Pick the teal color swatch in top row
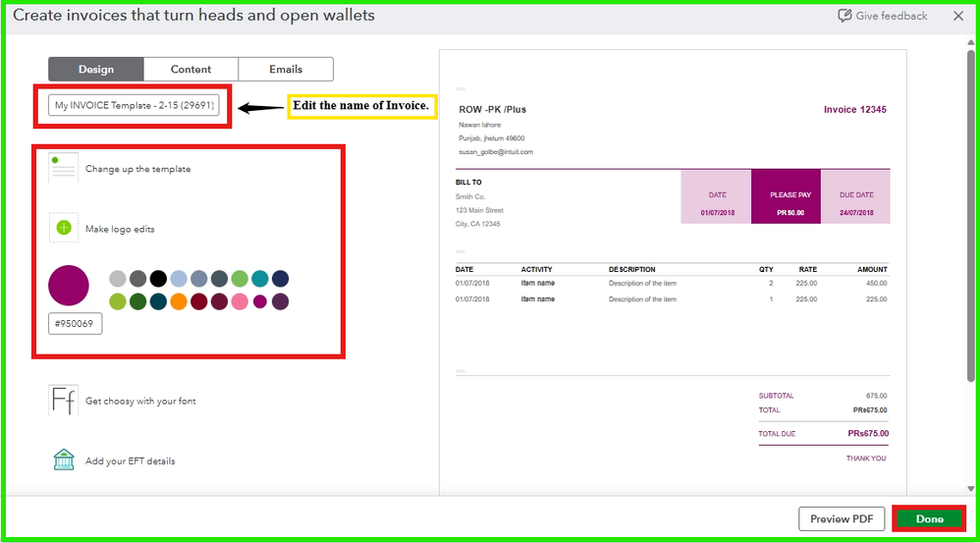 click(x=260, y=279)
